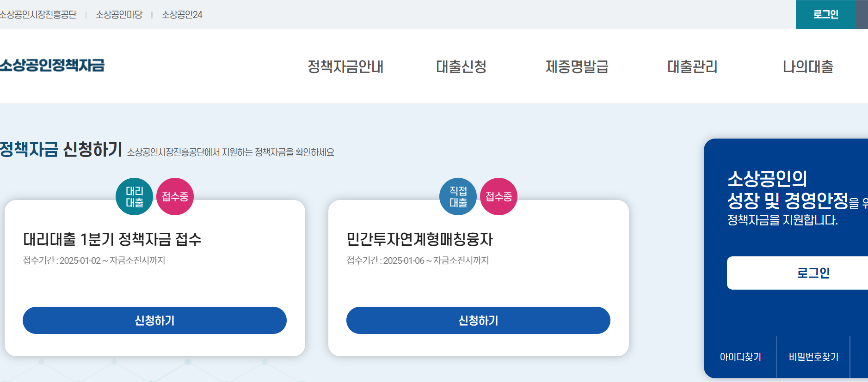Visit the 소상공인24 site link

click(x=181, y=14)
